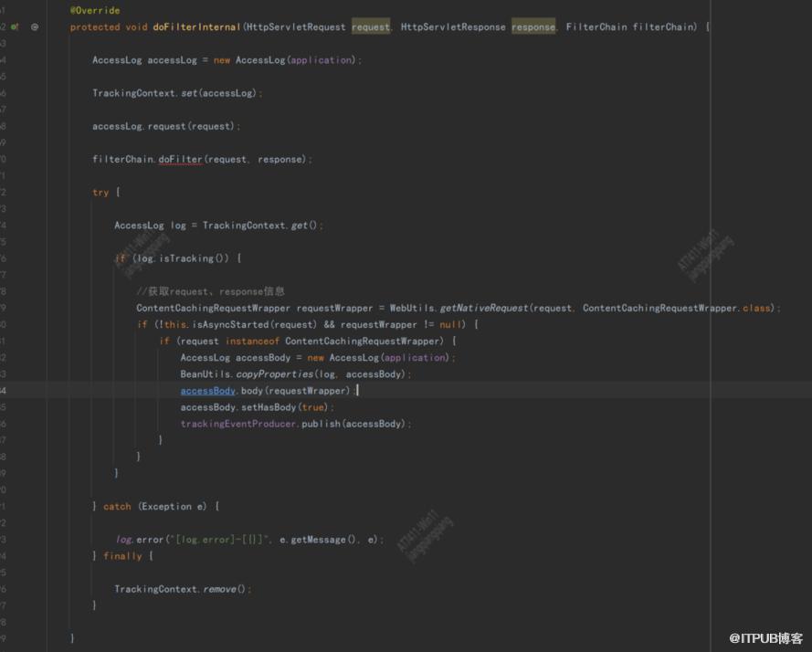Click the @ gutter icon on the doFilterInternal line
Viewport: 812px width, 652px height.
click(35, 26)
